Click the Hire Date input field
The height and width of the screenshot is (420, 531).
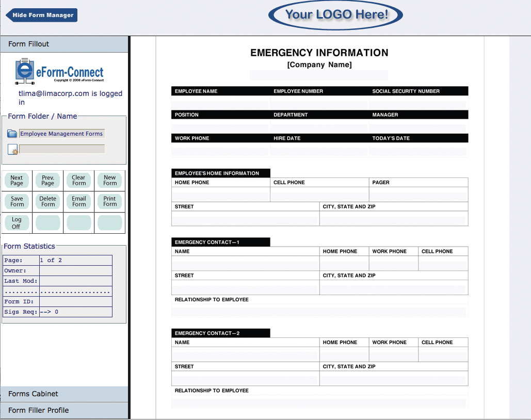318,151
